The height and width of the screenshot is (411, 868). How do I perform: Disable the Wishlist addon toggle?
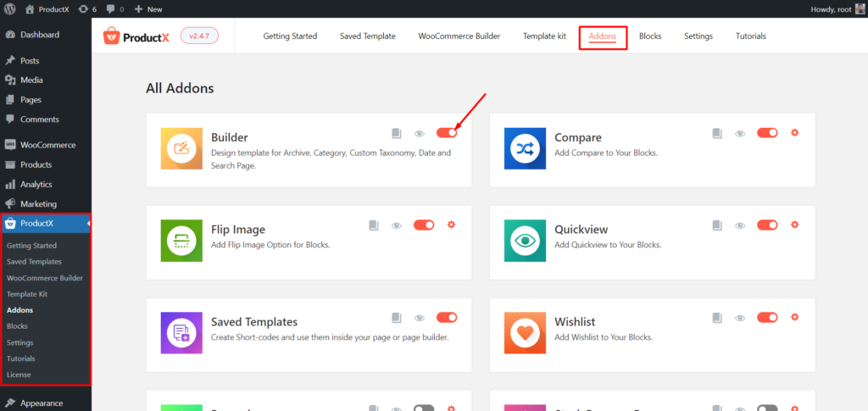767,317
